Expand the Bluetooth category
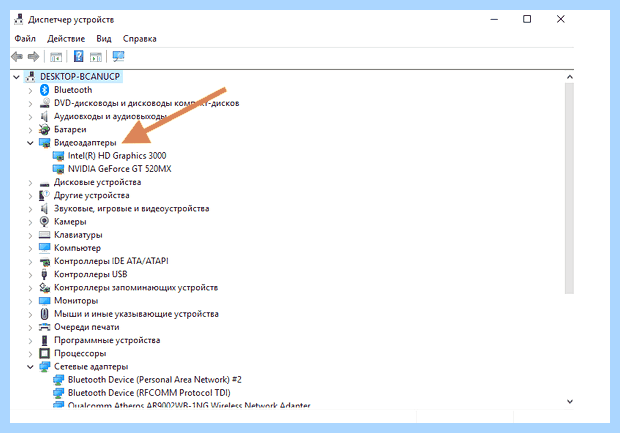This screenshot has width=620, height=433. click(x=30, y=91)
